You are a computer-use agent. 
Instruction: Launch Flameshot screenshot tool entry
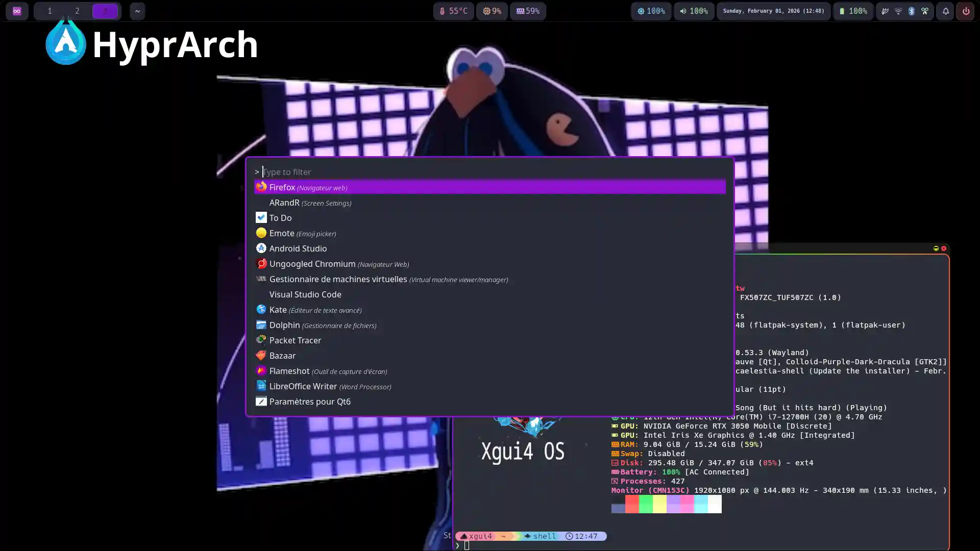point(490,370)
